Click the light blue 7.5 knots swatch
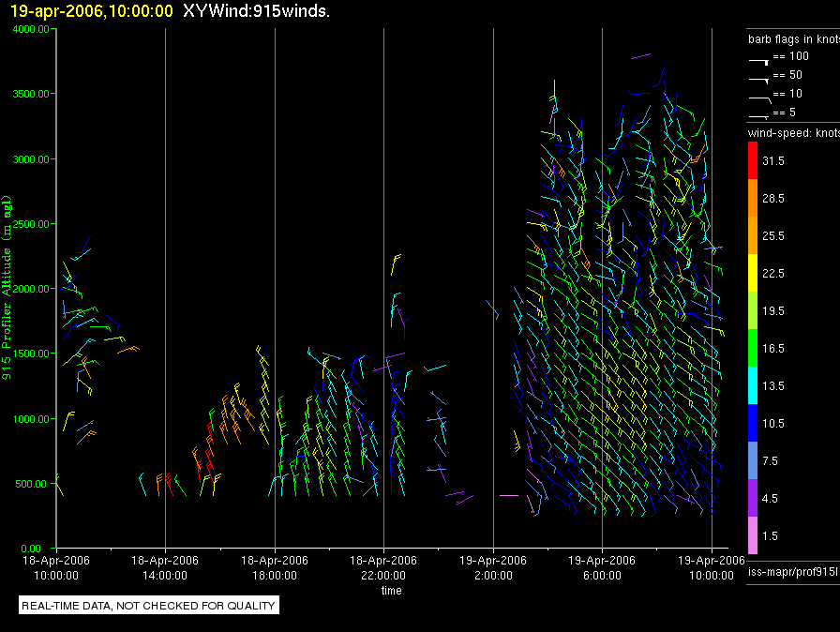This screenshot has width=840, height=632. point(753,460)
